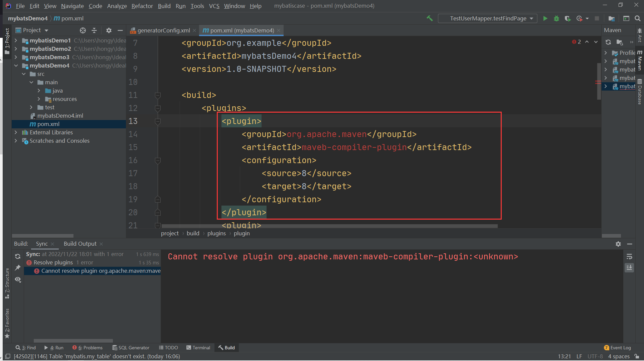
Task: Open the profiler options dropdown arrow
Action: click(587, 18)
